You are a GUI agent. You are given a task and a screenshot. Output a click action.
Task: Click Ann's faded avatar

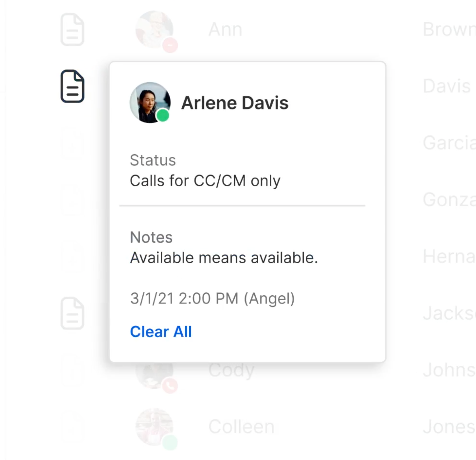point(154,29)
